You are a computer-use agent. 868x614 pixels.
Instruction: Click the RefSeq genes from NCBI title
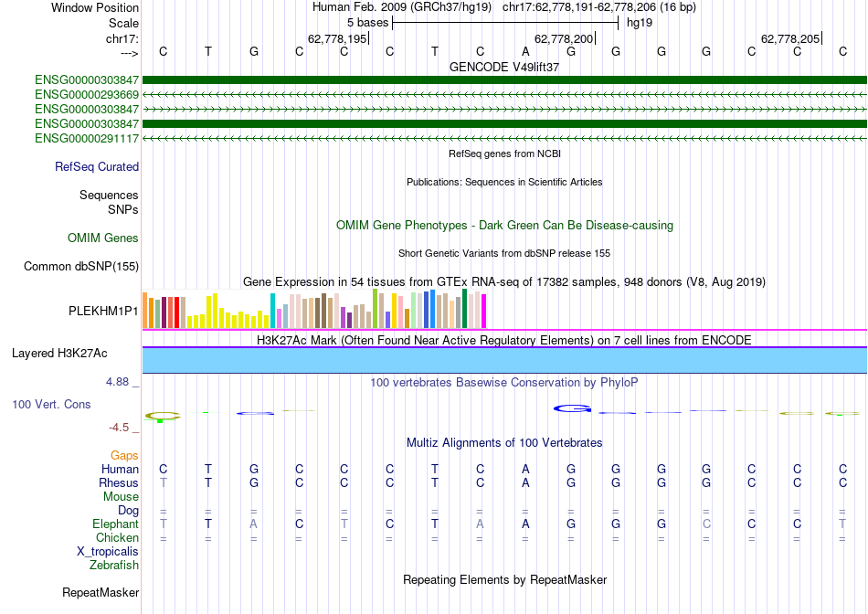coord(505,153)
